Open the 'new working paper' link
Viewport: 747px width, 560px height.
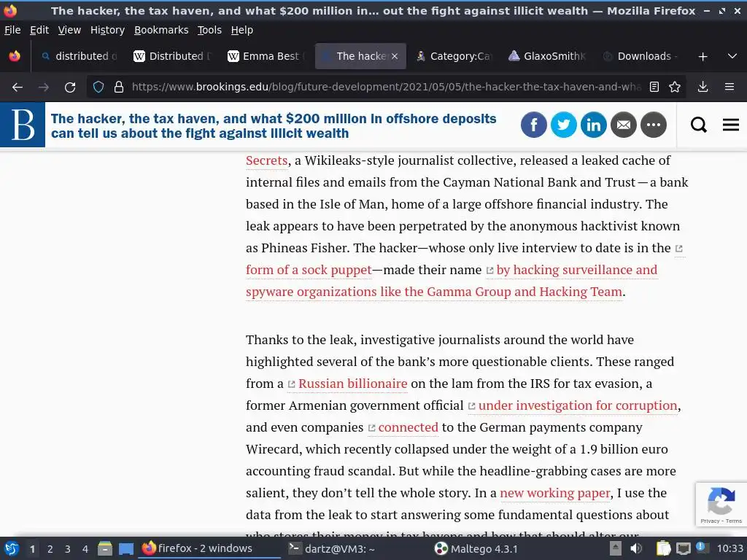coord(555,494)
